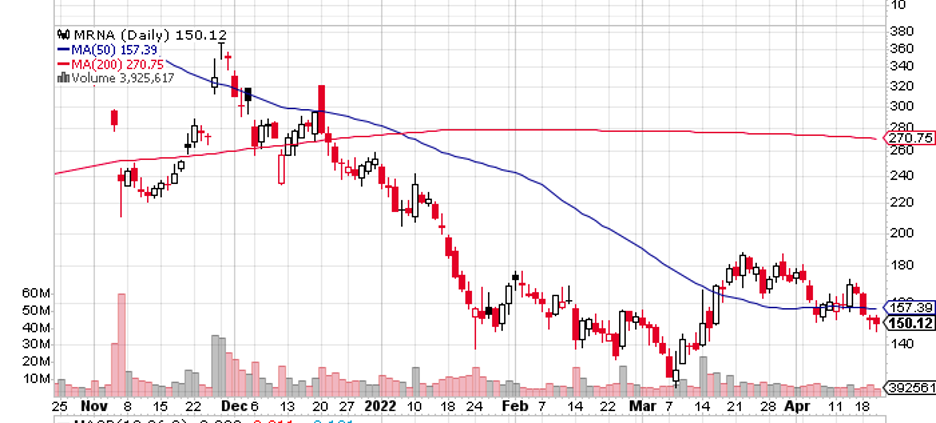
Task: Click the 30M volume axis label
Action: [x=37, y=344]
